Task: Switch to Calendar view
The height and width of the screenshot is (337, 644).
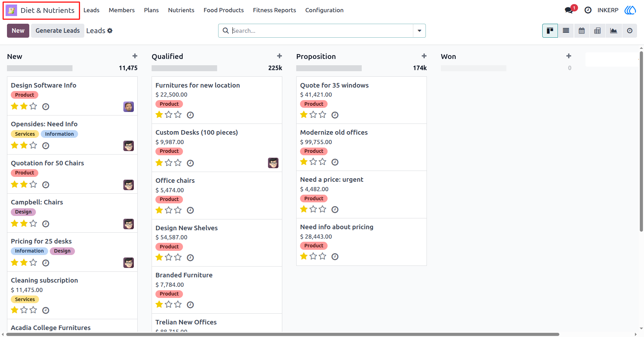Action: coord(582,31)
